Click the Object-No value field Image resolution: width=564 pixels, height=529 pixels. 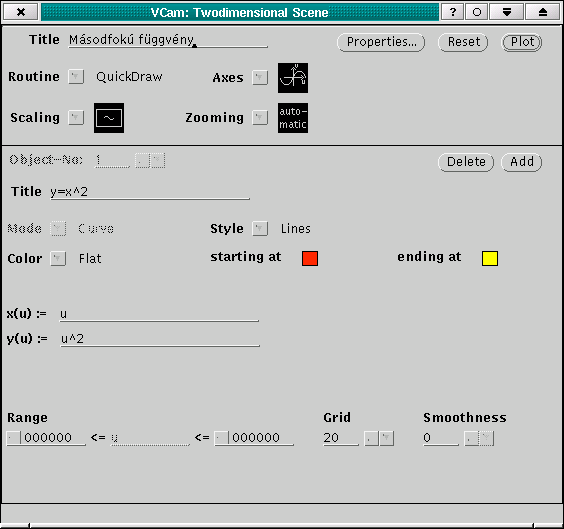tap(112, 160)
